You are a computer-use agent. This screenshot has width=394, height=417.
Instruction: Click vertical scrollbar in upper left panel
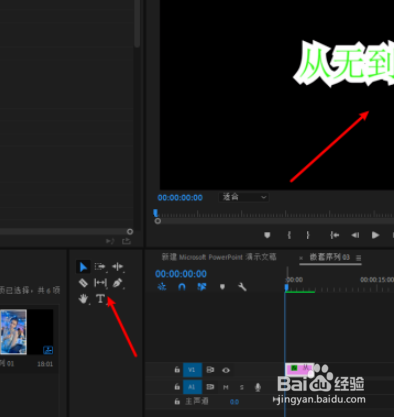(137, 23)
